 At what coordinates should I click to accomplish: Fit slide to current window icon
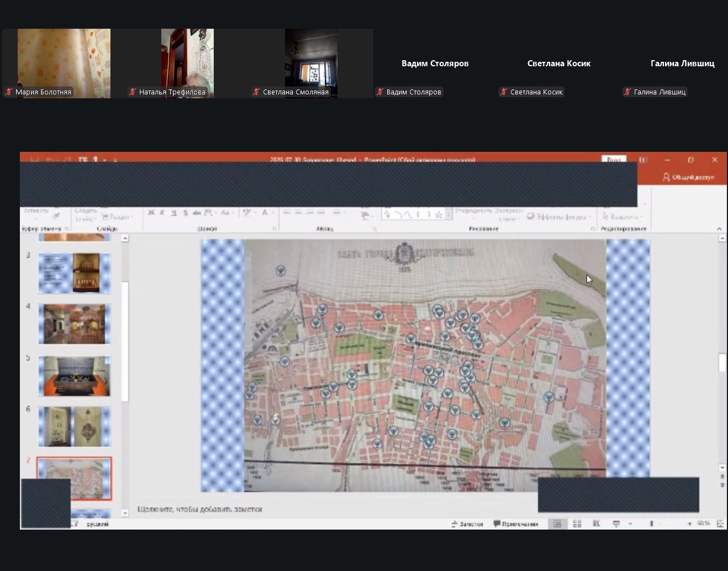tap(720, 524)
